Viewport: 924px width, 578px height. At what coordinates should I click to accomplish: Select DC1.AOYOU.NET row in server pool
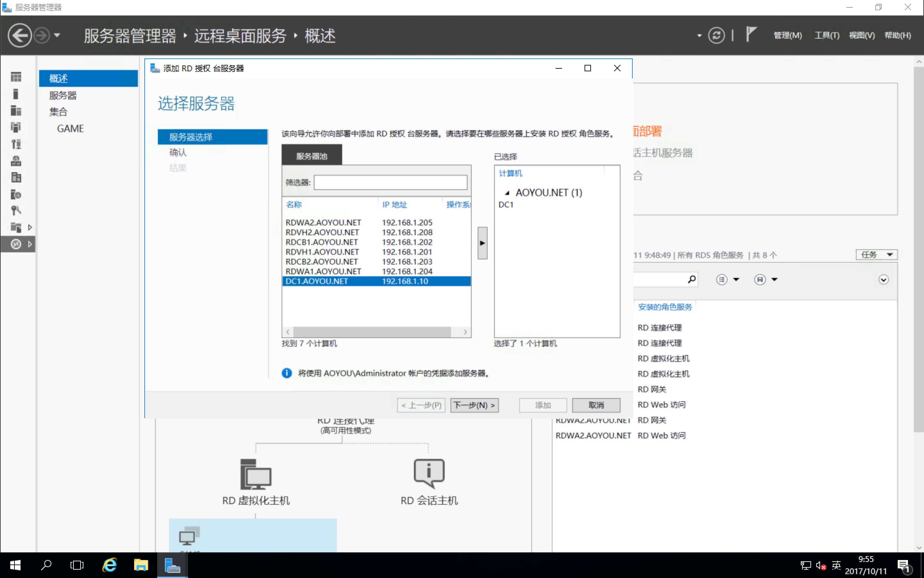(376, 281)
